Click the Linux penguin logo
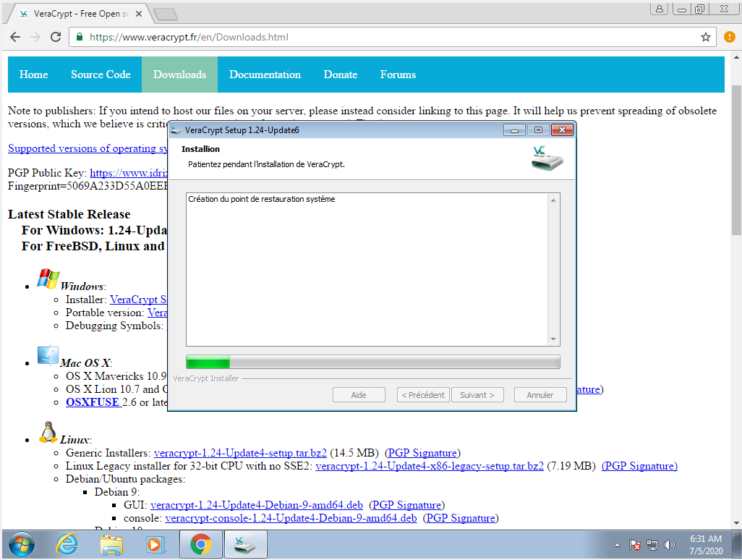The image size is (742, 560). point(48,432)
